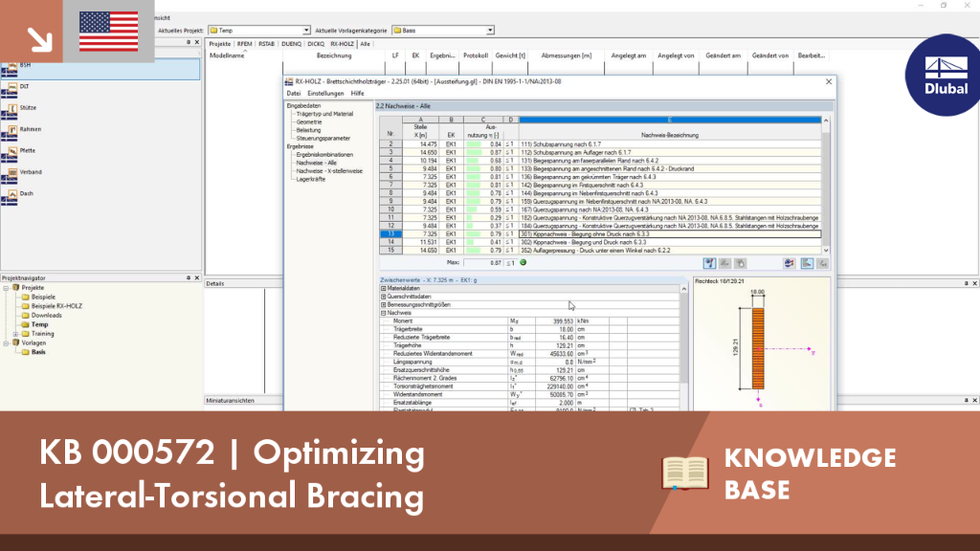This screenshot has width=980, height=551.
Task: Click the US flag language icon
Action: point(109,32)
